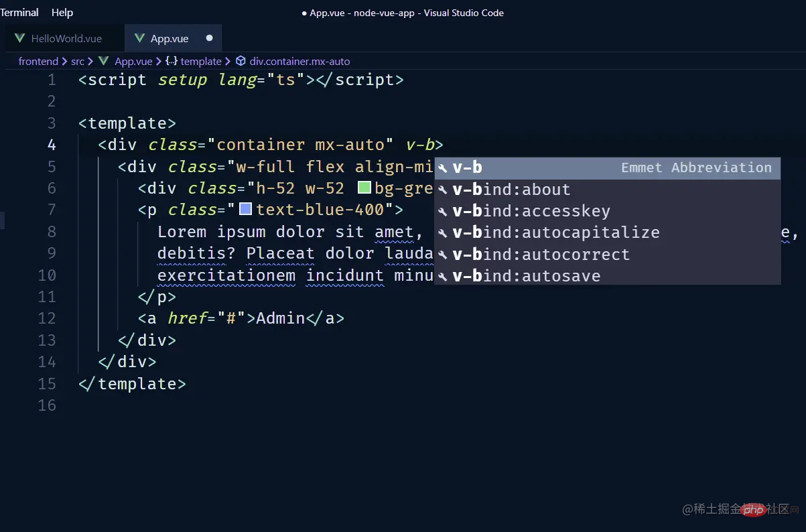Screen dimensions: 806x532
Task: Click wrench icon beside v-bind:about suggestion
Action: [442, 190]
